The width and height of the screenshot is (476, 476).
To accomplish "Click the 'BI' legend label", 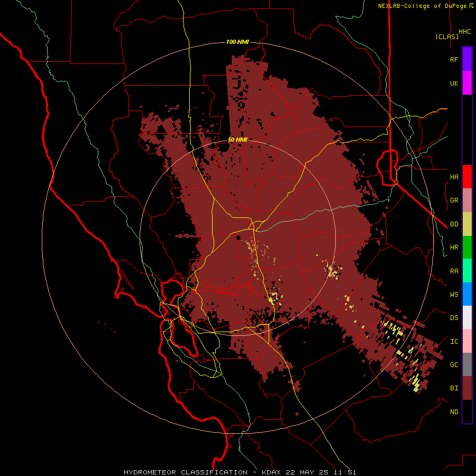I will coord(454,388).
